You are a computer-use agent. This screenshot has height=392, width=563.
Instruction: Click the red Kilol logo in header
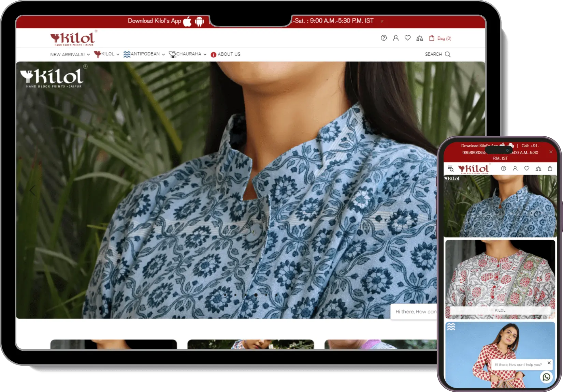click(x=73, y=38)
